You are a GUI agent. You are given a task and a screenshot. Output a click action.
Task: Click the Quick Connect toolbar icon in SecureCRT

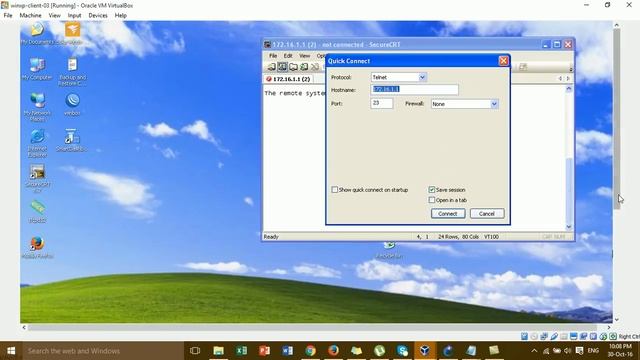tap(282, 67)
